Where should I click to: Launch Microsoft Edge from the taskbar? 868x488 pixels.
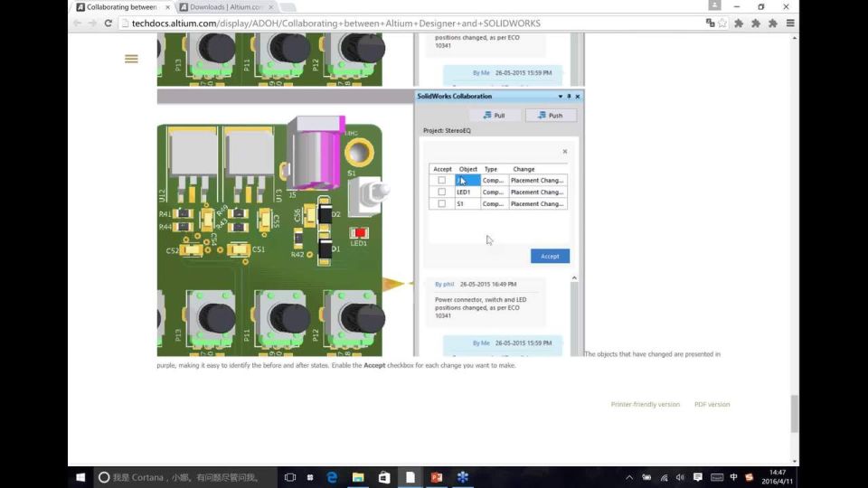[x=332, y=477]
